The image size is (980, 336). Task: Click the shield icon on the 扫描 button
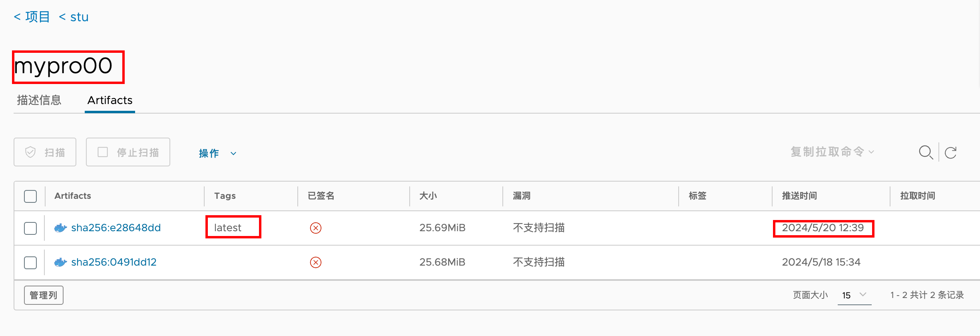(30, 152)
